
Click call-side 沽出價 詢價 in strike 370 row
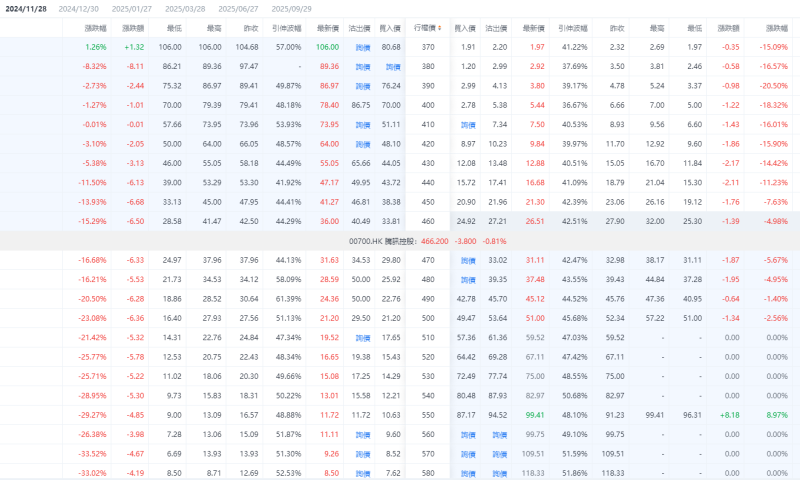(362, 47)
